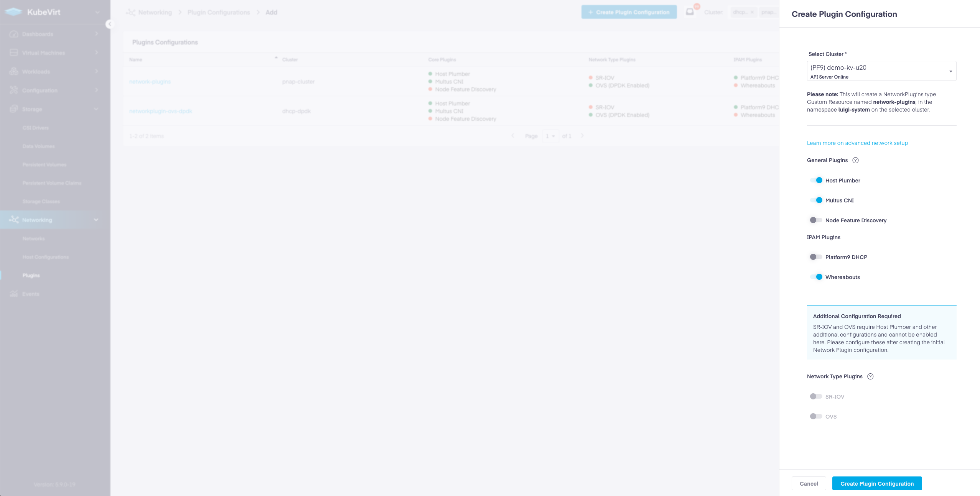
Task: Click the top bar Create Plugin Configuration button
Action: (x=629, y=12)
